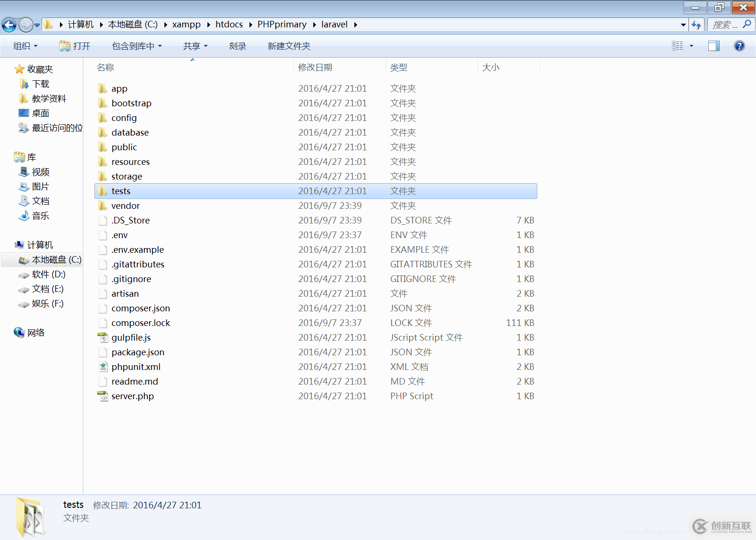
Task: Select drive 软件 (D:) in the sidebar
Action: [x=49, y=274]
